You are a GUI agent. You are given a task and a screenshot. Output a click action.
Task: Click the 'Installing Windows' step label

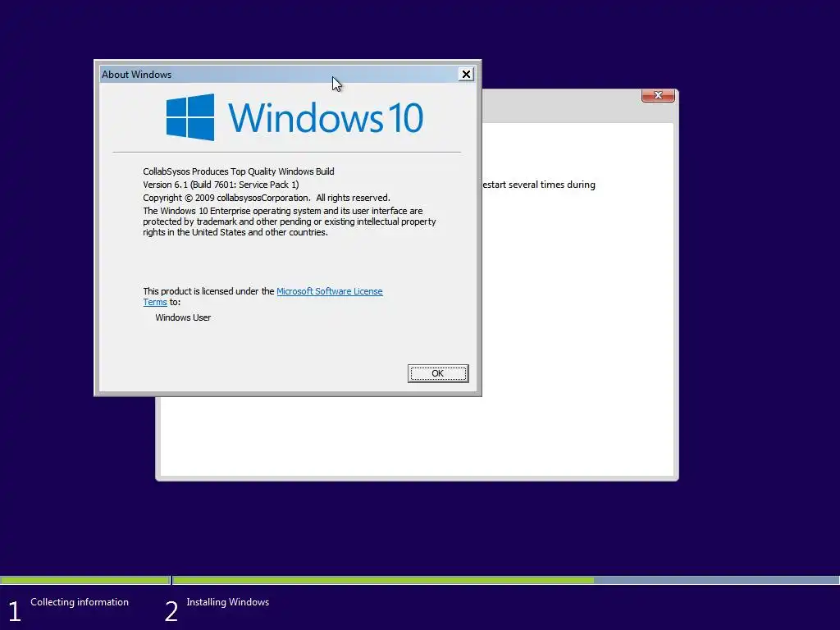[228, 602]
